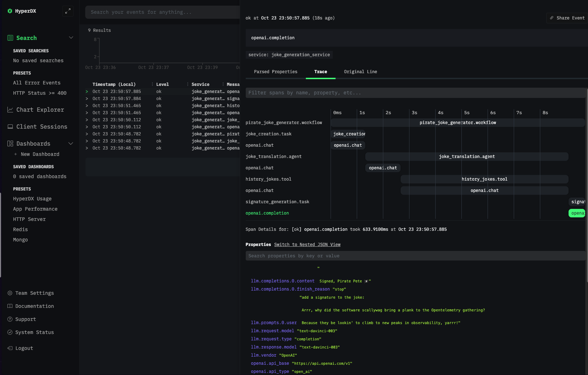Toggle the sidebar expand arrows icon
Screen dimensions: 588x375
pyautogui.click(x=68, y=11)
